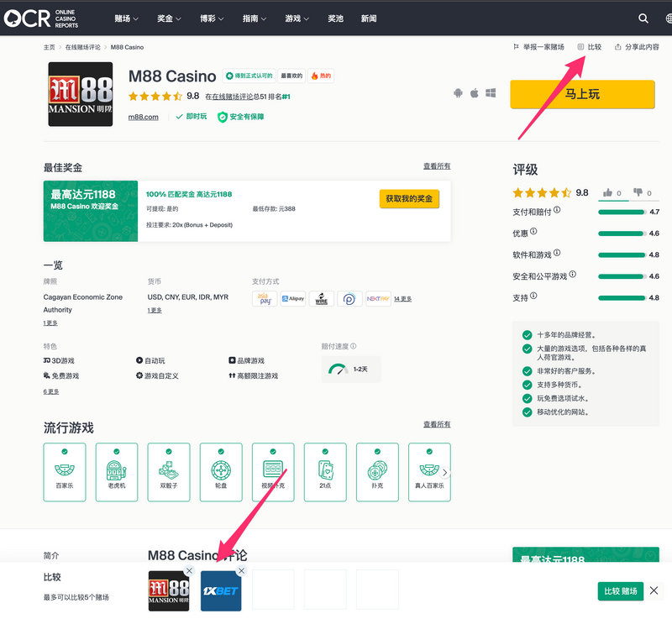Open the 百家乐 game tile
672x619 pixels.
point(65,472)
